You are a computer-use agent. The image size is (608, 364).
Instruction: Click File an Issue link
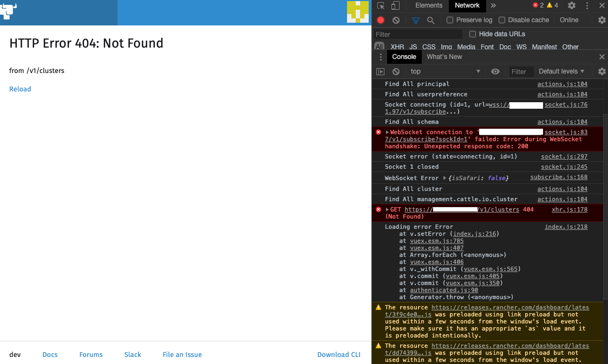(182, 355)
